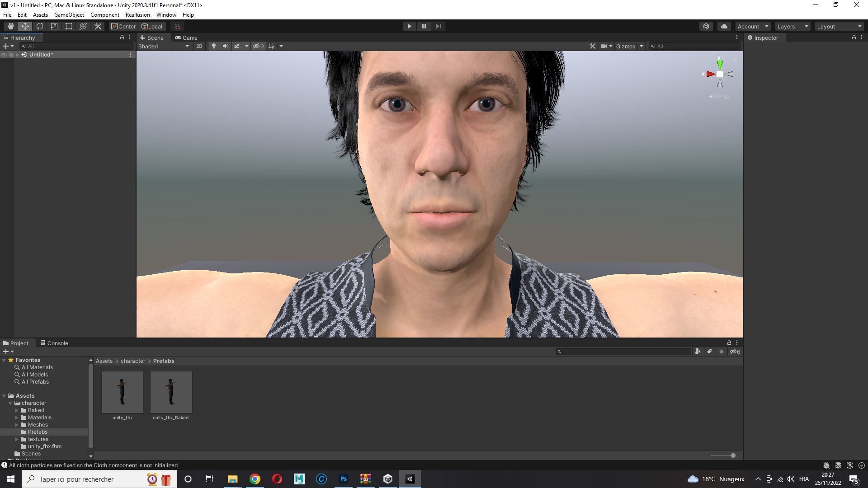
Task: Select the unity_fbx_Baked prefab thumbnail
Action: coord(171,392)
